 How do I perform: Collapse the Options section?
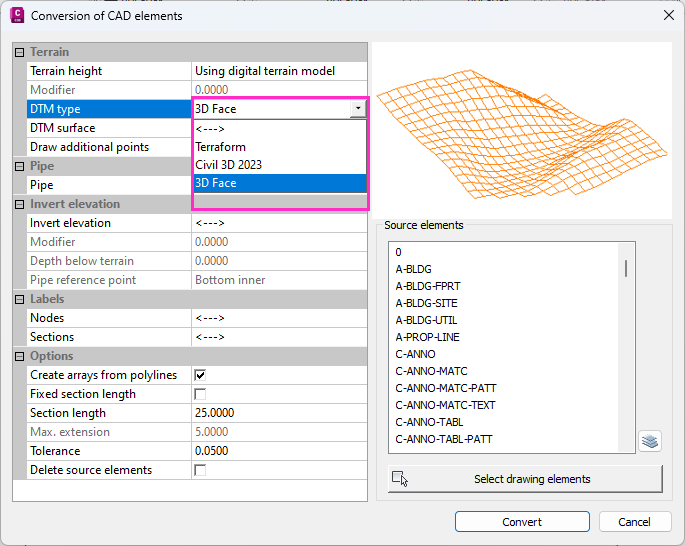pyautogui.click(x=19, y=356)
